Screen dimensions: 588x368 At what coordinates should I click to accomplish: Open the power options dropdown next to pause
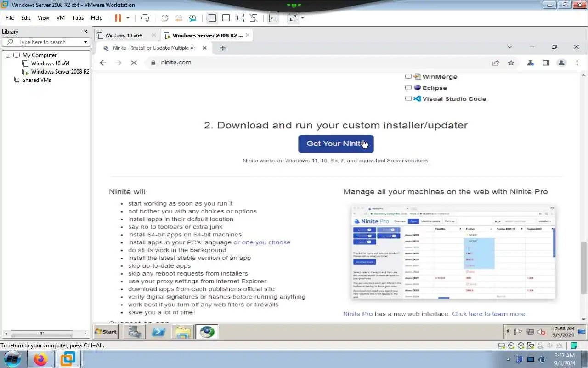(x=128, y=18)
